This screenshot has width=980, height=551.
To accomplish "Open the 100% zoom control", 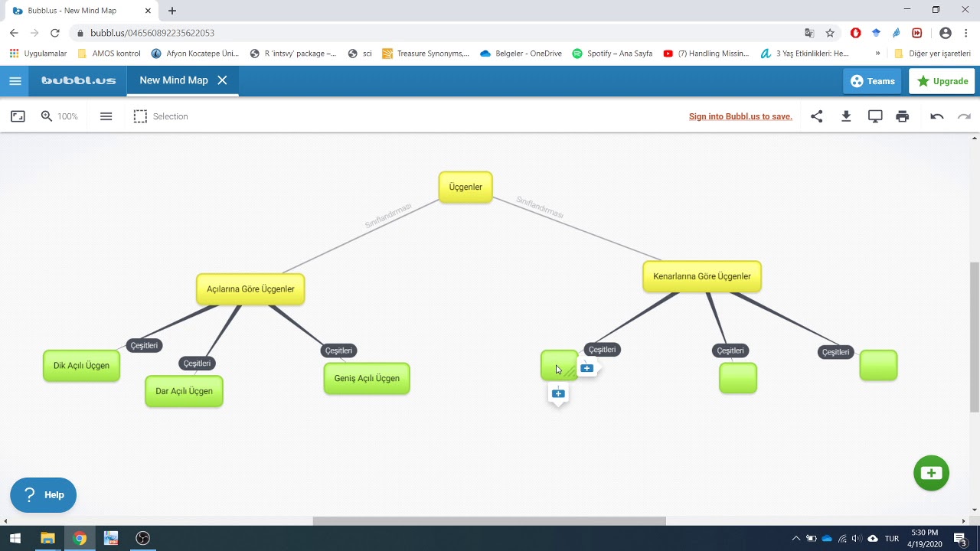I will coord(59,116).
